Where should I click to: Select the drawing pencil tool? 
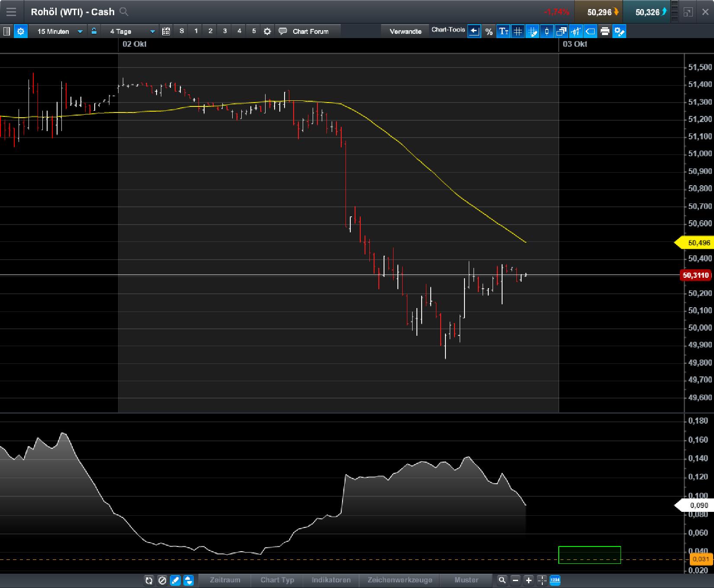[175, 581]
